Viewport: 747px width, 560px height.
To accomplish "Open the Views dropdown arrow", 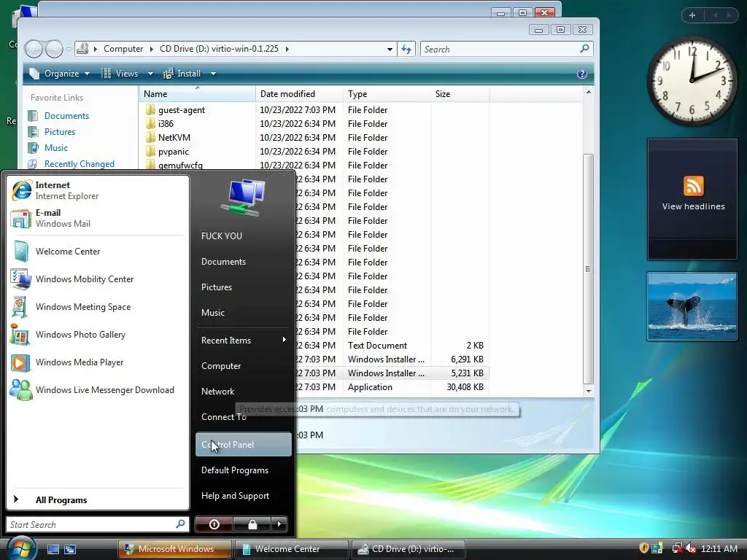I will 150,74.
